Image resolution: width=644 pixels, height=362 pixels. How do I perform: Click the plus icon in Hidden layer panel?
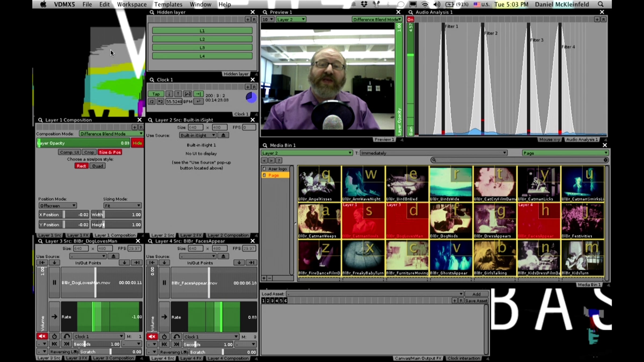click(248, 19)
